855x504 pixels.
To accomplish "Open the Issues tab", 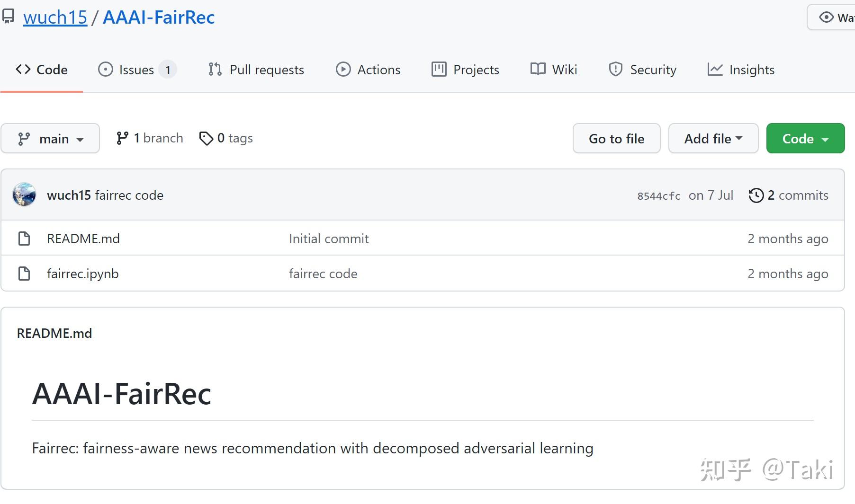I will coord(137,70).
